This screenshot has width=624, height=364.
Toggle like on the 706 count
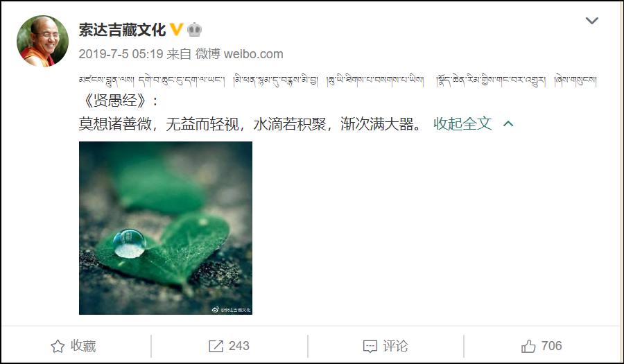pyautogui.click(x=552, y=346)
